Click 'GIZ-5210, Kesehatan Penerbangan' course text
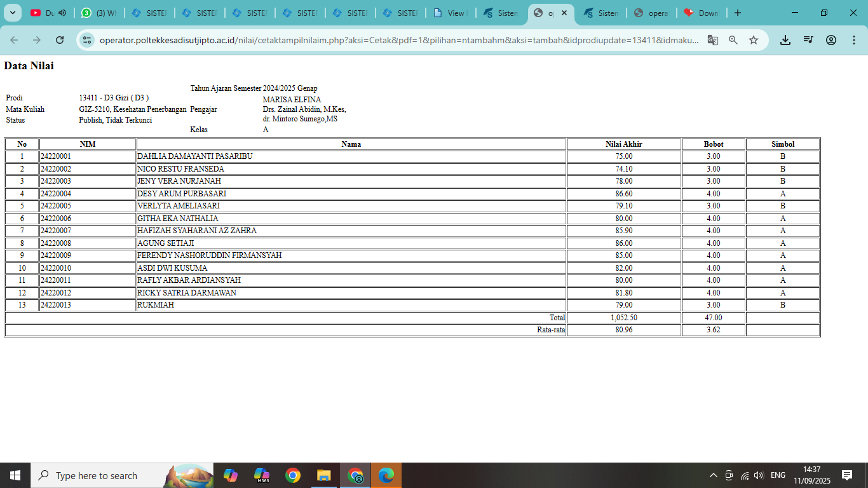 tap(133, 109)
